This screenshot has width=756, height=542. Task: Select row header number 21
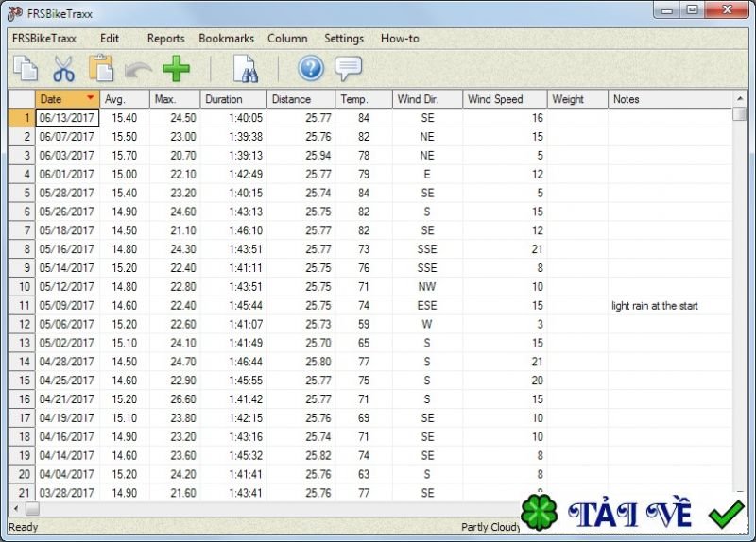(22, 493)
